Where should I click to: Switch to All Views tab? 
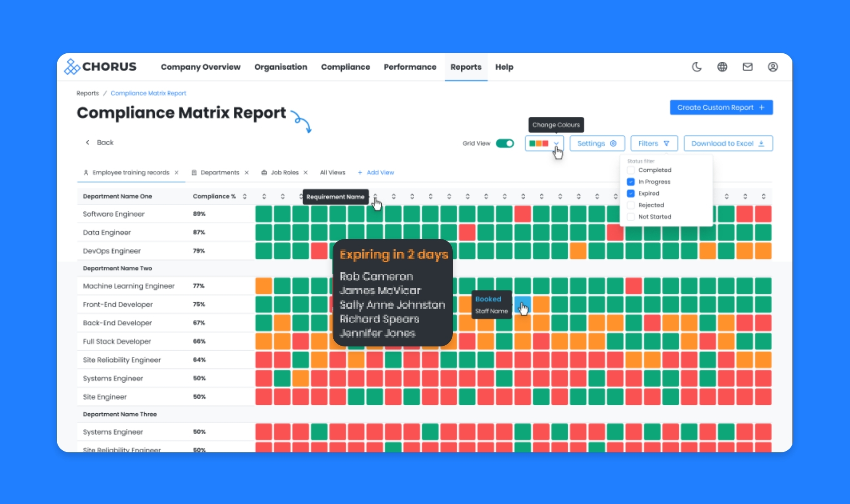[x=333, y=173]
